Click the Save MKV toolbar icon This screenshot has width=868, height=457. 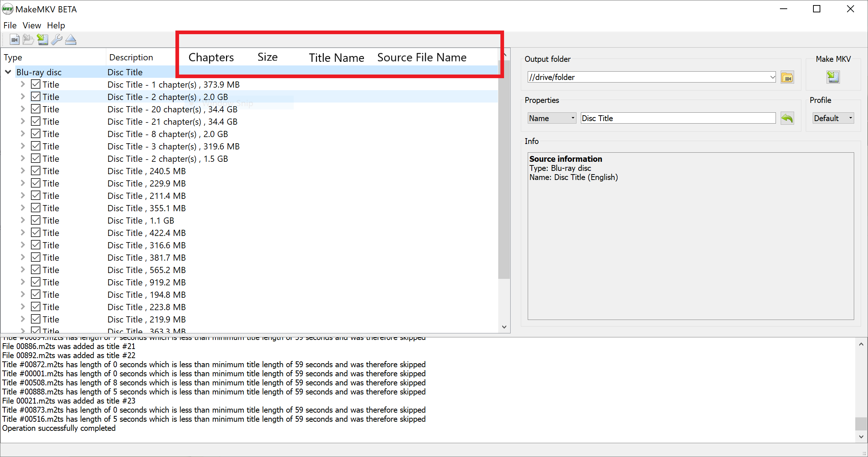pyautogui.click(x=43, y=40)
